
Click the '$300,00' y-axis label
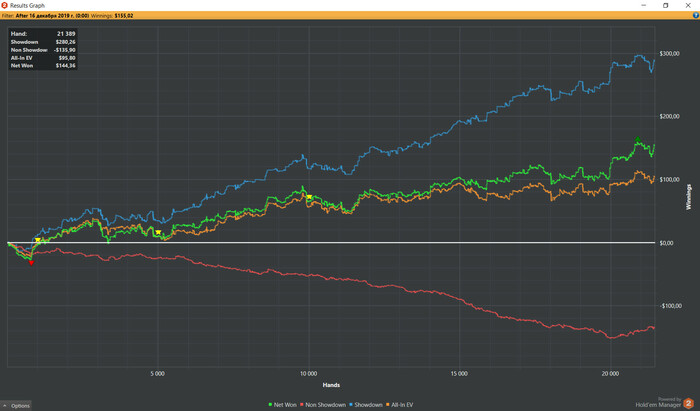pos(669,54)
